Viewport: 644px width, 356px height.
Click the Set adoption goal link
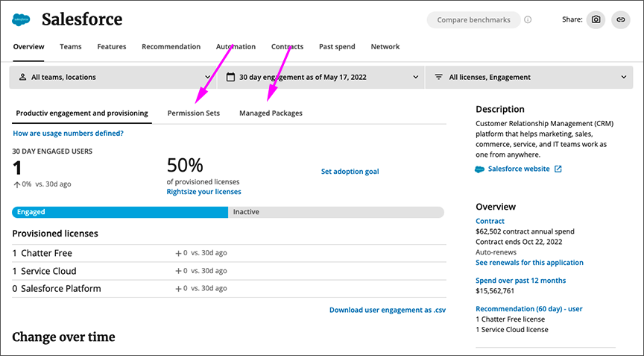pyautogui.click(x=350, y=172)
